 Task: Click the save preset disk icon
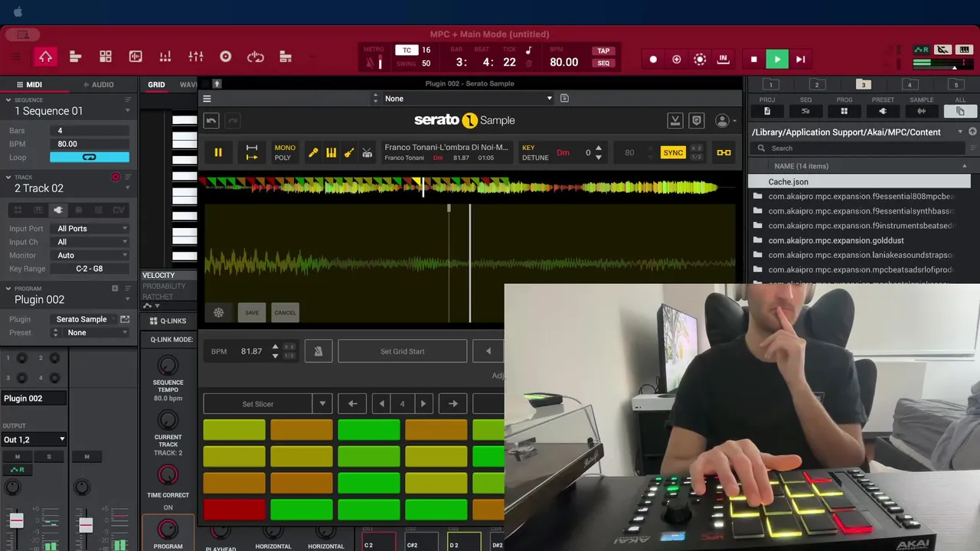tap(564, 98)
